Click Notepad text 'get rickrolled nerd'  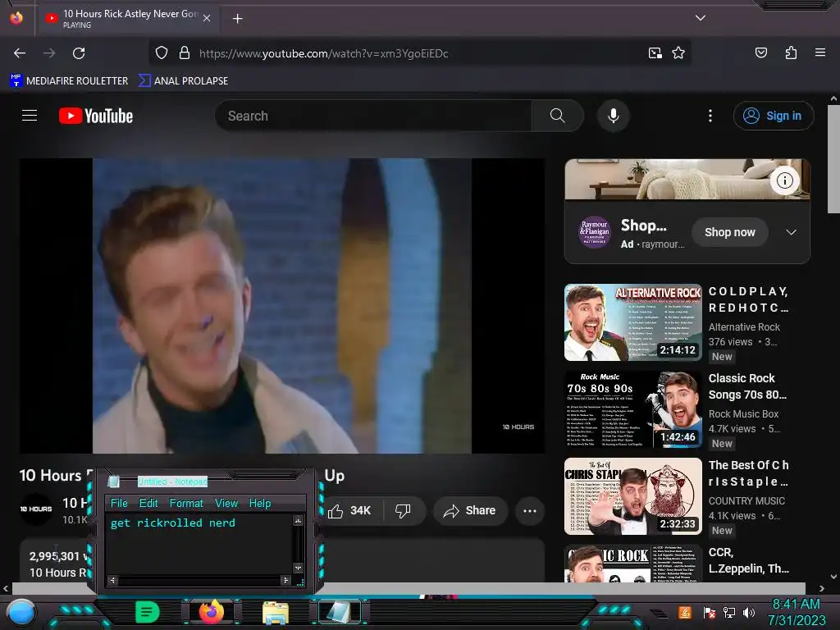pos(172,523)
